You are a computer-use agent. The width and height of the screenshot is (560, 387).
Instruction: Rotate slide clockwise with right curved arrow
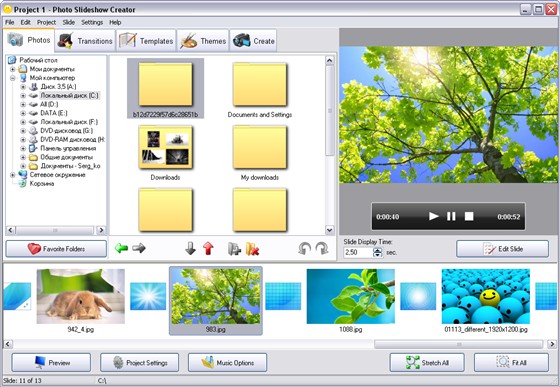322,248
